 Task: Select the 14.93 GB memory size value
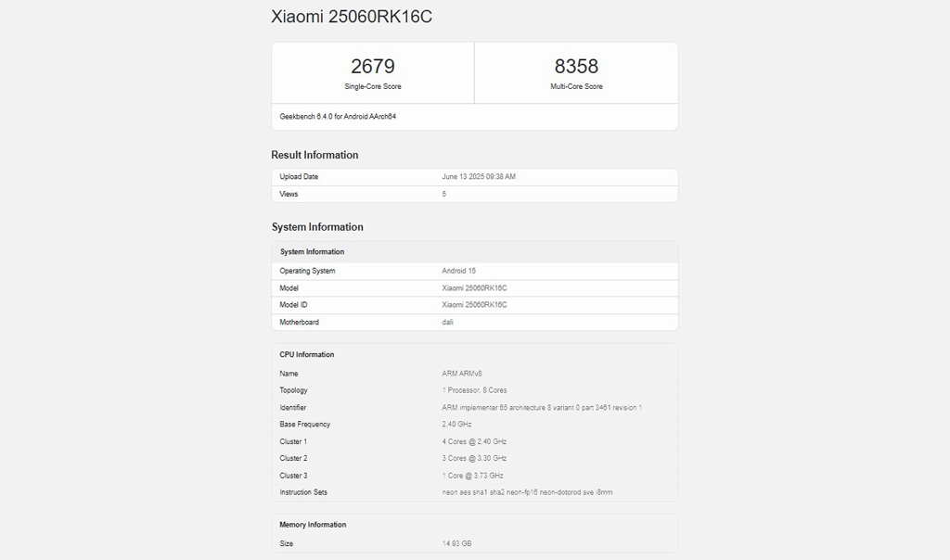pos(456,543)
